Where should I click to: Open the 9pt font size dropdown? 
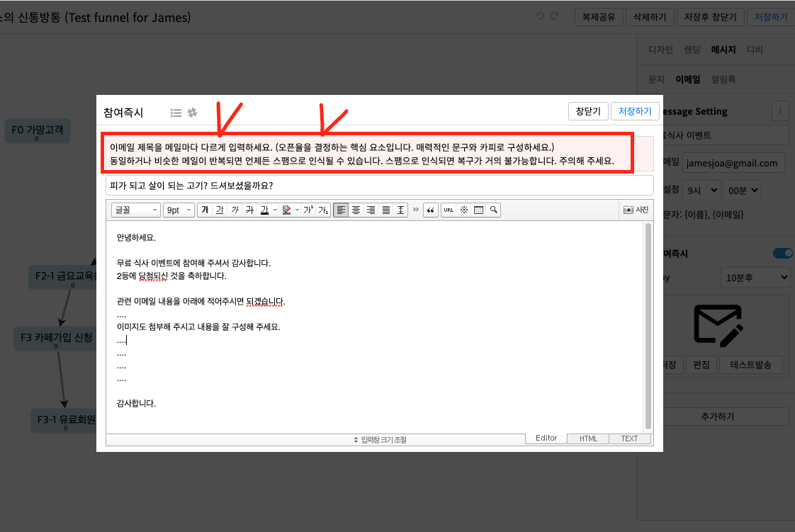(179, 210)
